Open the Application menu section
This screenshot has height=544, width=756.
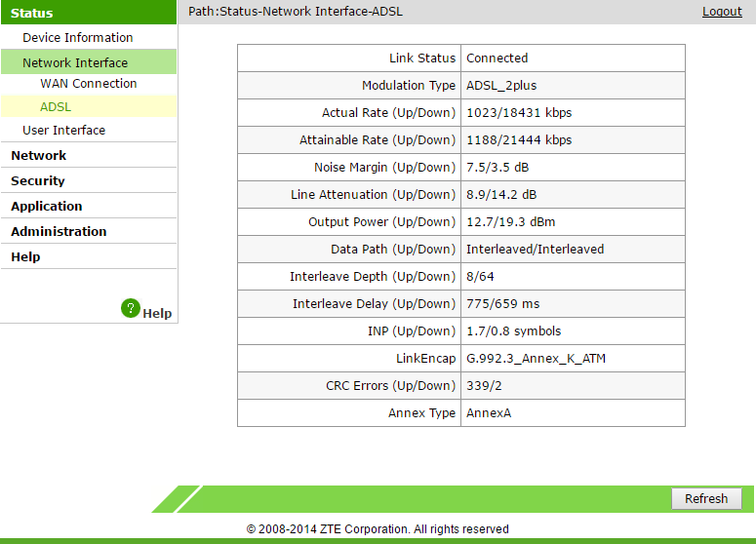tap(47, 207)
